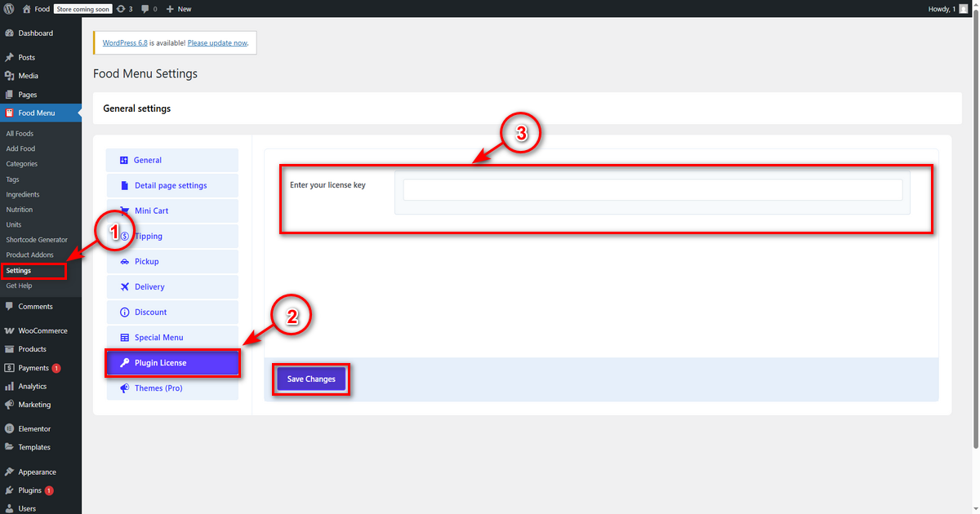Click the Payments notification badge 1
Image resolution: width=980 pixels, height=514 pixels.
point(56,368)
